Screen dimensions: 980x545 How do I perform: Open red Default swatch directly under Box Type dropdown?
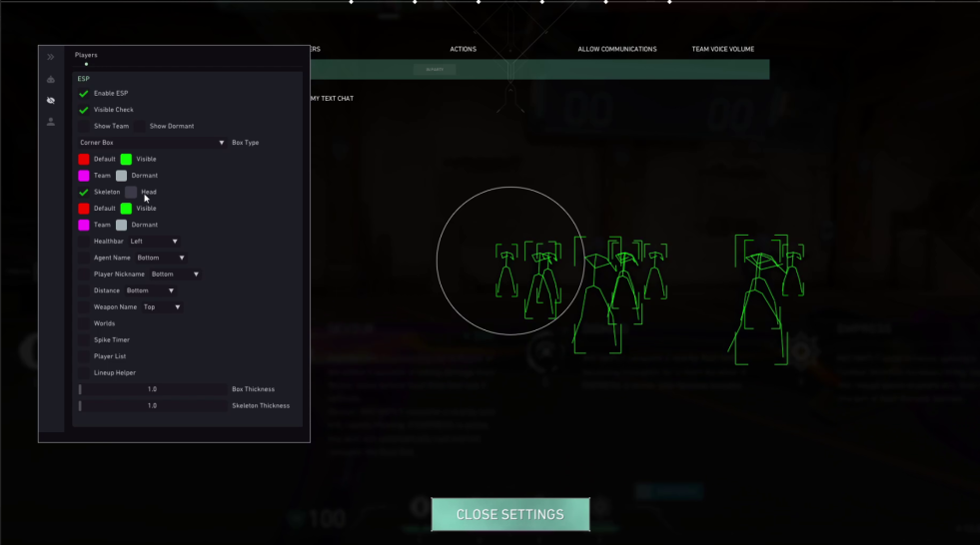84,160
